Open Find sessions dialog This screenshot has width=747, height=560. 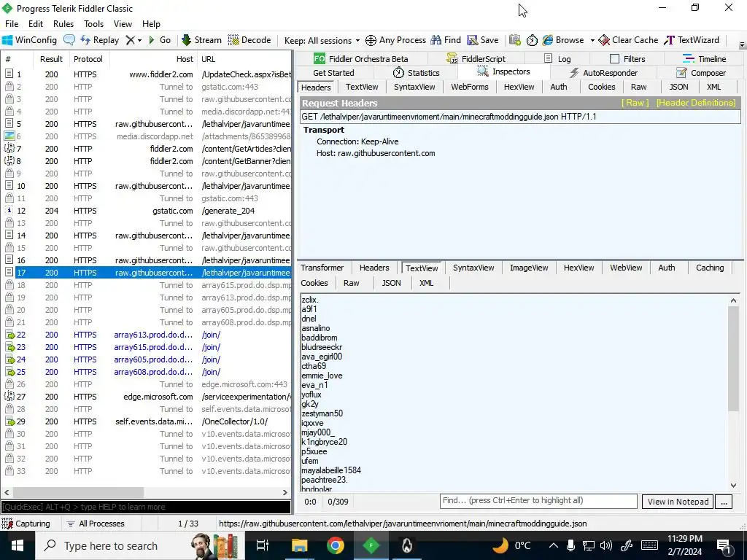(x=446, y=40)
